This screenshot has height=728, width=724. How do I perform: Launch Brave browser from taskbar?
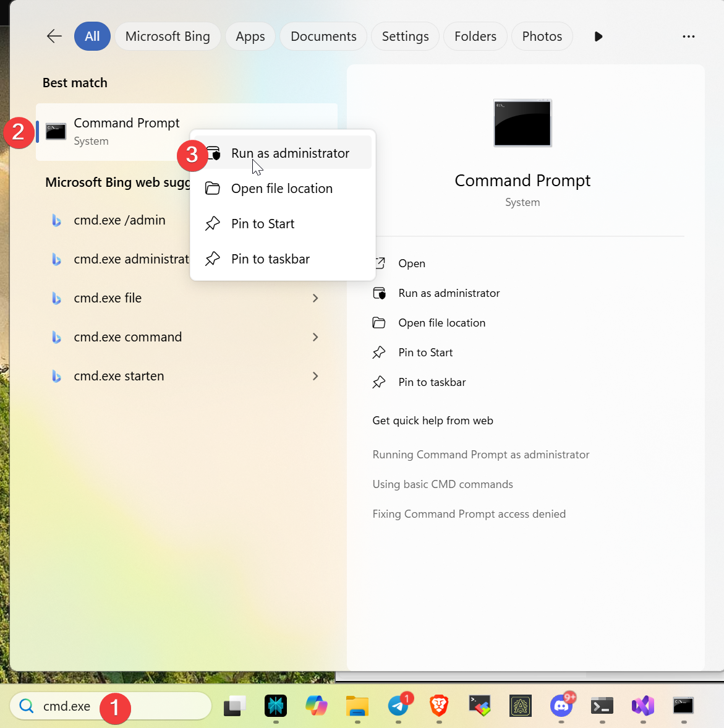[x=439, y=706]
